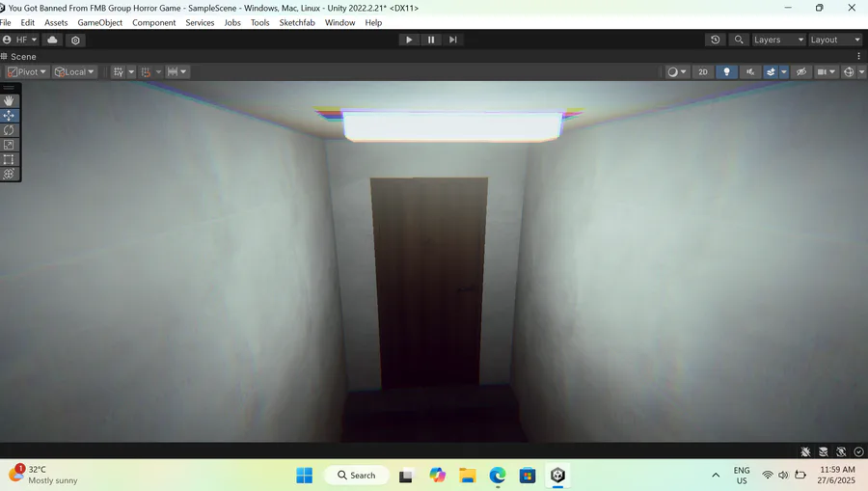Open the Window menu
The width and height of the screenshot is (868, 491).
(x=339, y=23)
